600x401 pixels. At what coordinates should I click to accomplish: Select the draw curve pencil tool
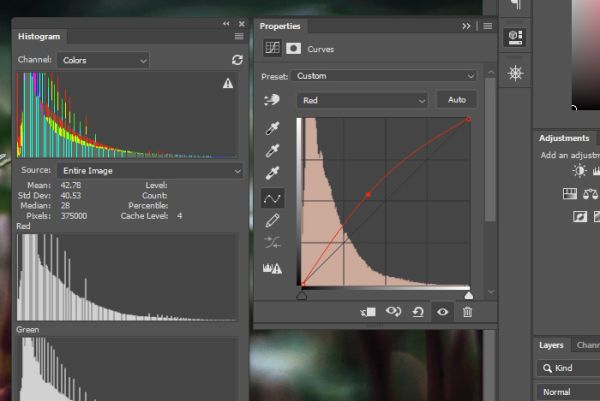pyautogui.click(x=272, y=221)
